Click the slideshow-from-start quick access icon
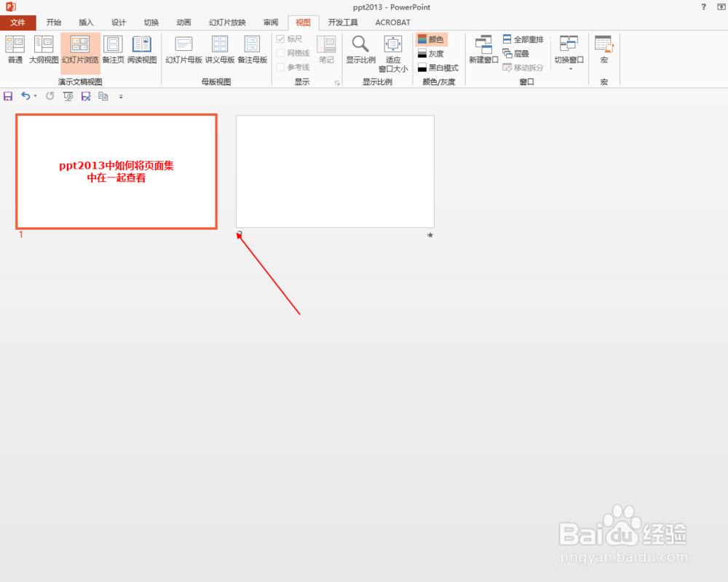Screen dimensions: 728x582 [x=68, y=96]
